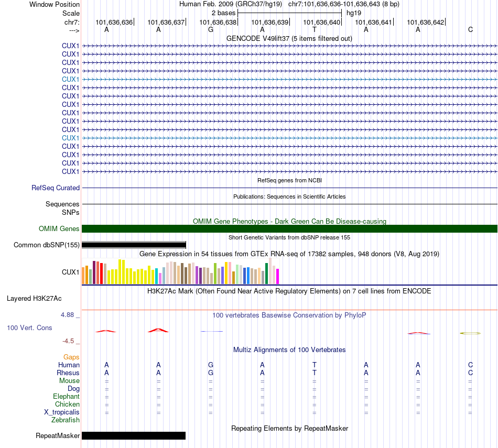Select the black RepeatMasker repeat block
Image resolution: width=498 pixels, height=448 pixels.
click(x=134, y=435)
